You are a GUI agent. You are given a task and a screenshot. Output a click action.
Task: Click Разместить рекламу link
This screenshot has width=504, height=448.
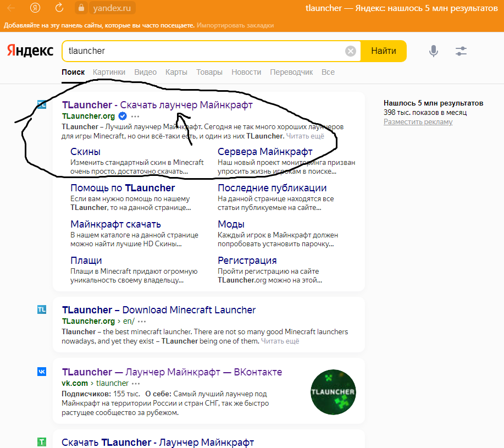tap(418, 122)
